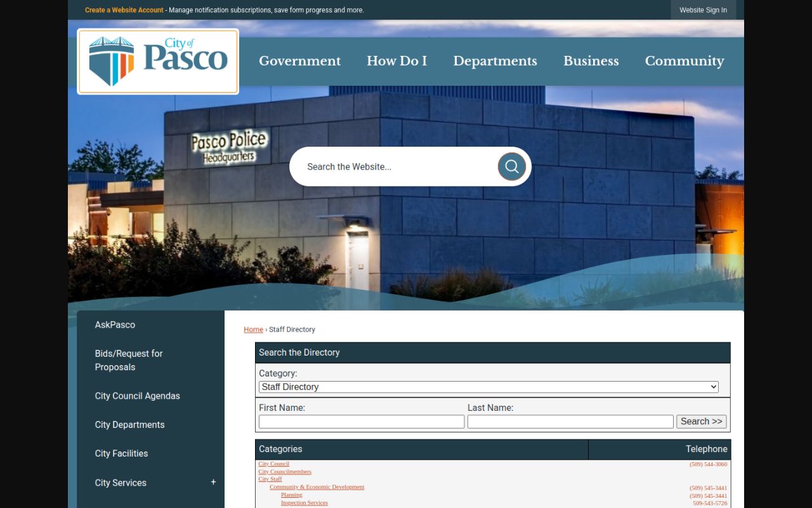Open the Category dropdown Staff Directory

tap(488, 387)
